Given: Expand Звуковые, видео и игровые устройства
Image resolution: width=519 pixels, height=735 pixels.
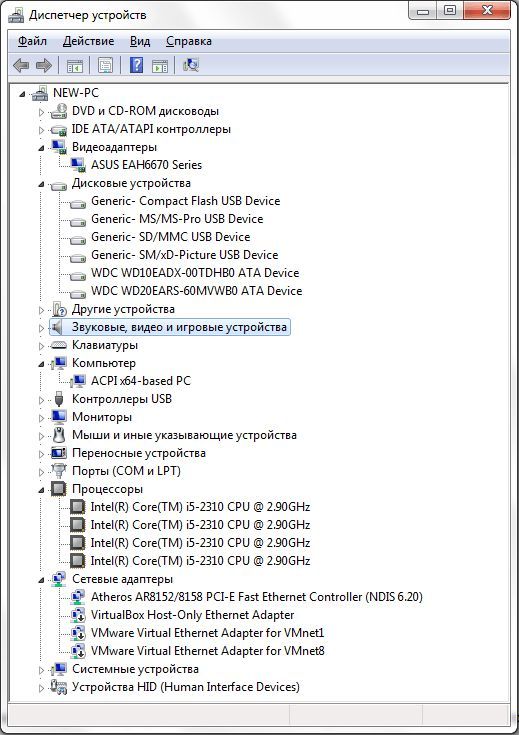Looking at the screenshot, I should click(41, 328).
